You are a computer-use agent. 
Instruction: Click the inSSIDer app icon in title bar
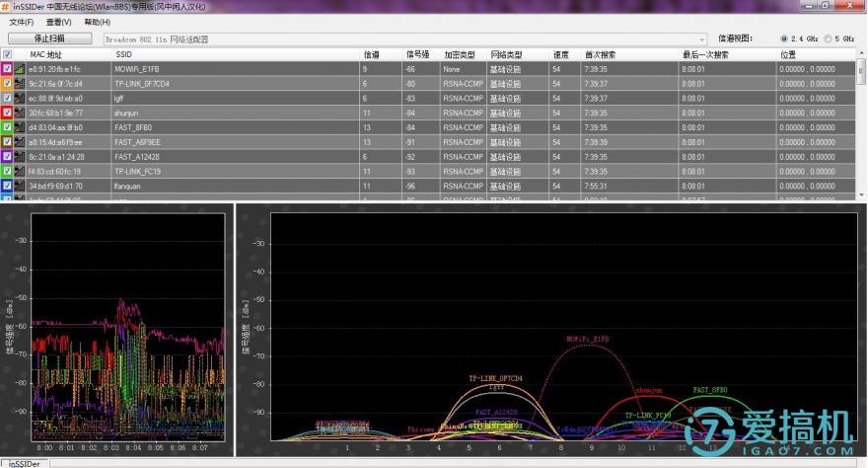6,7
